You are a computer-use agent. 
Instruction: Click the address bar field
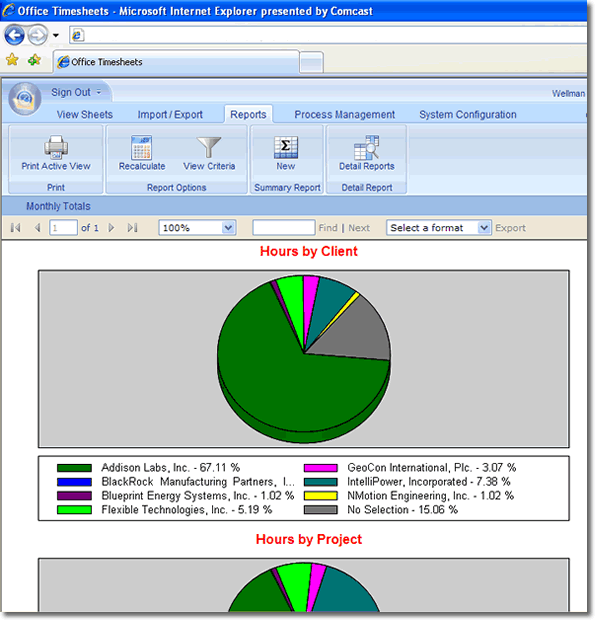(328, 35)
